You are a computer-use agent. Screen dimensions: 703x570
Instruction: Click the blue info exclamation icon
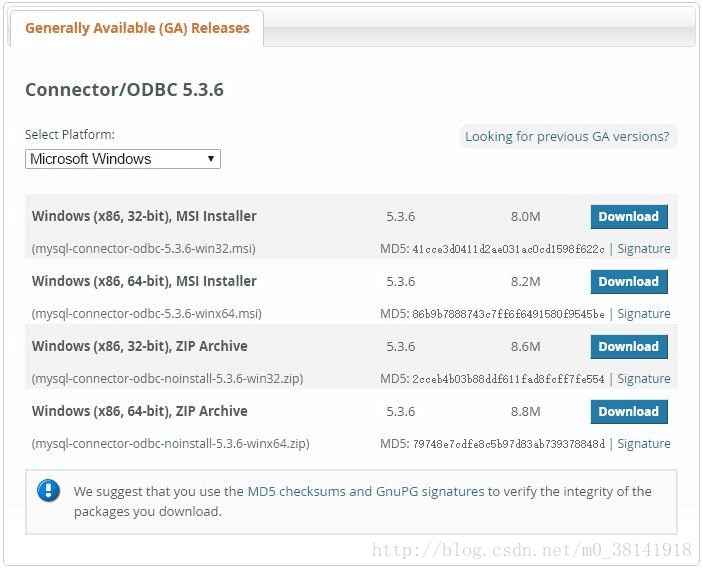click(48, 491)
